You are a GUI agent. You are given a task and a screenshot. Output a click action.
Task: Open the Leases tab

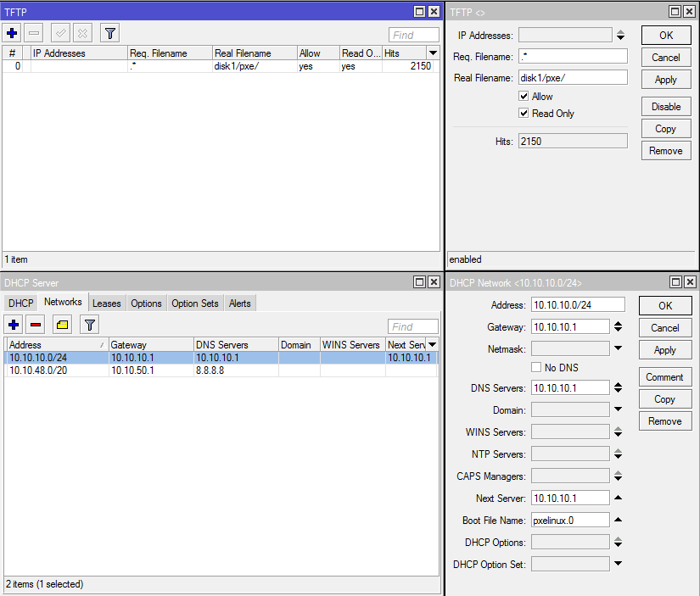(x=107, y=304)
